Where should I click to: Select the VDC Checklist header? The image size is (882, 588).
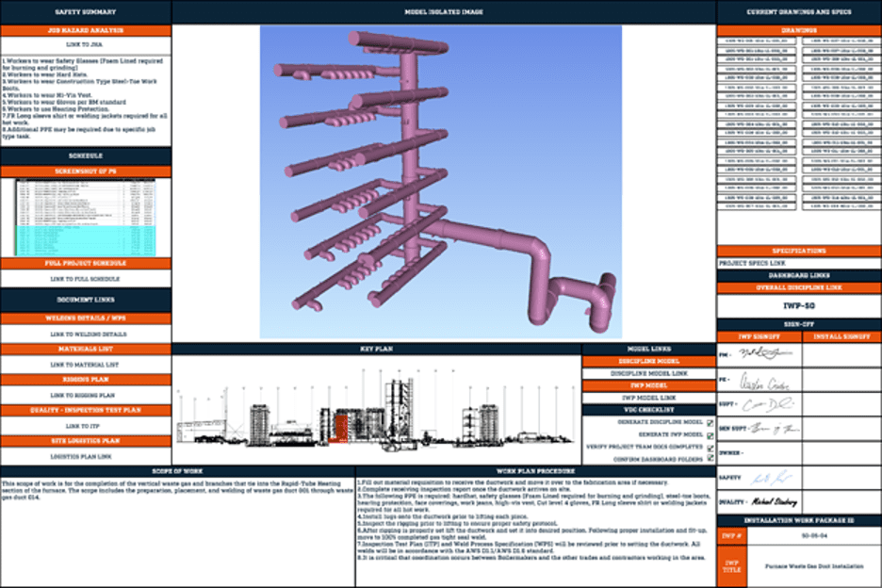(x=649, y=410)
